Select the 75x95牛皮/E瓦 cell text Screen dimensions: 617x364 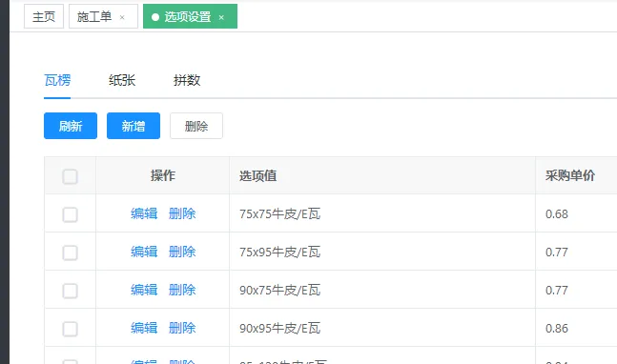point(279,252)
